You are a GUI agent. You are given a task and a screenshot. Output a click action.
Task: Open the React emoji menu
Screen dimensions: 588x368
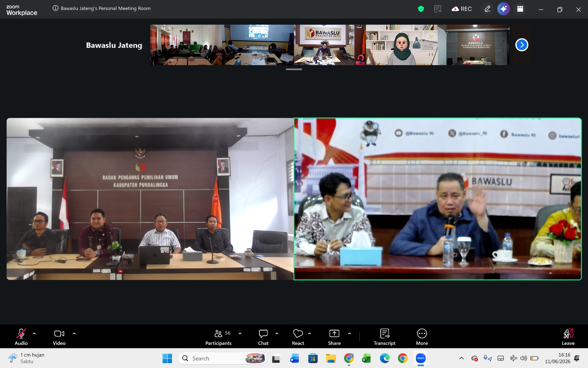(x=298, y=336)
